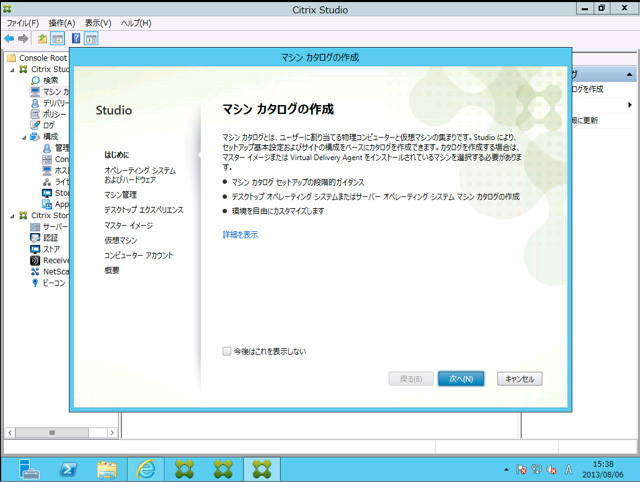Select the ポリシー node icon

click(36, 114)
